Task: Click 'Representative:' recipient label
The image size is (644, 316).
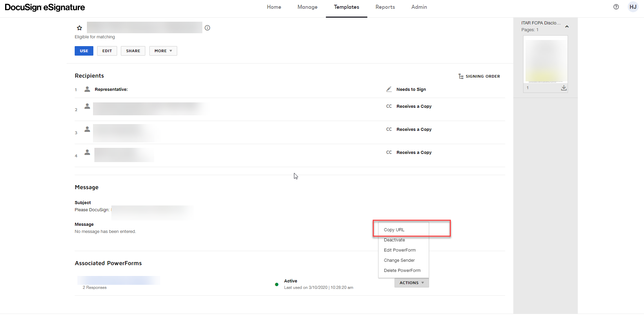Action: (x=111, y=90)
